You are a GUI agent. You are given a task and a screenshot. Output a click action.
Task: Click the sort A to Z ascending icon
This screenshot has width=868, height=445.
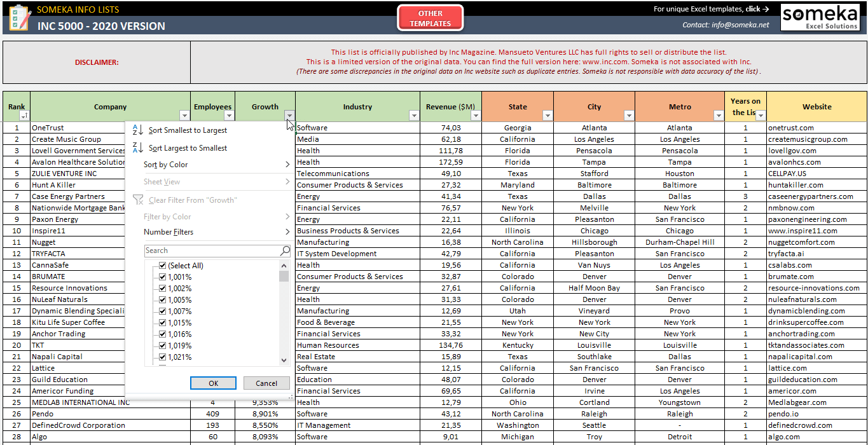point(137,130)
